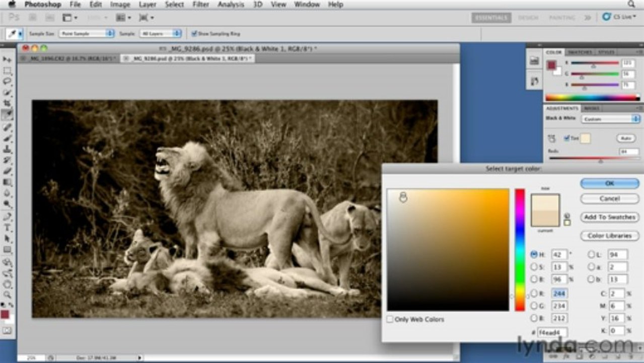Select the Lasso tool

(7, 82)
